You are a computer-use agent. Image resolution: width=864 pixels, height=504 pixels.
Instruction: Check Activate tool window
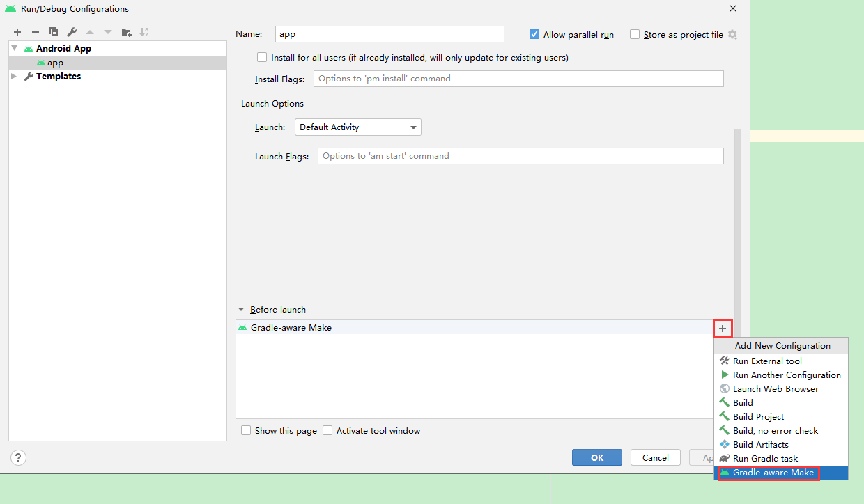click(327, 430)
